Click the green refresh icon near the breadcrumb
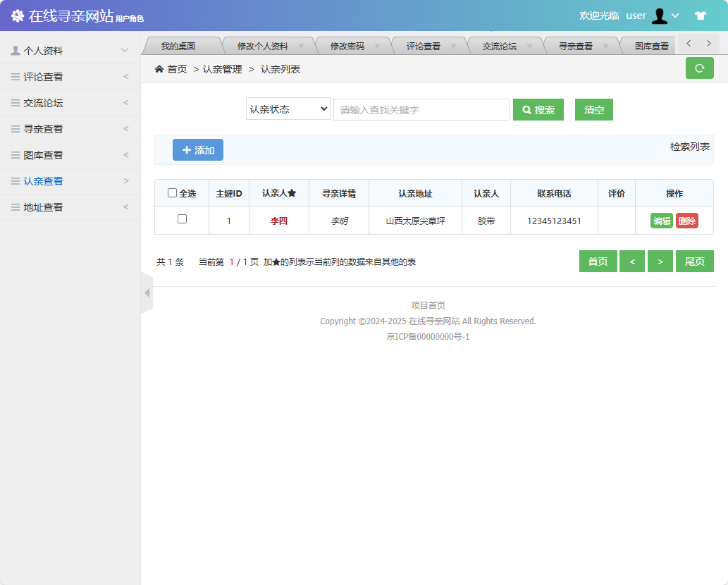Screen dimensions: 728x585 (x=699, y=68)
